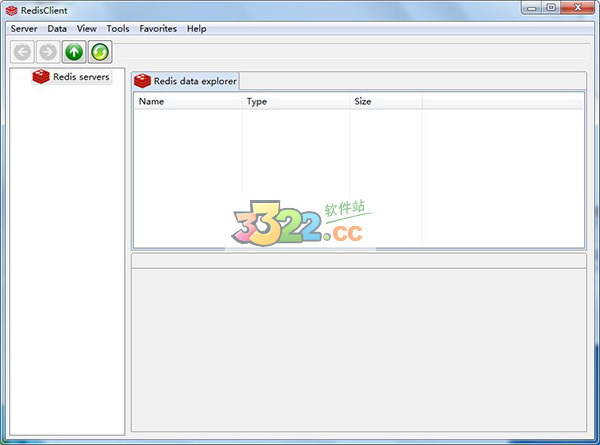
Task: Sort by the Name column header
Action: [188, 101]
